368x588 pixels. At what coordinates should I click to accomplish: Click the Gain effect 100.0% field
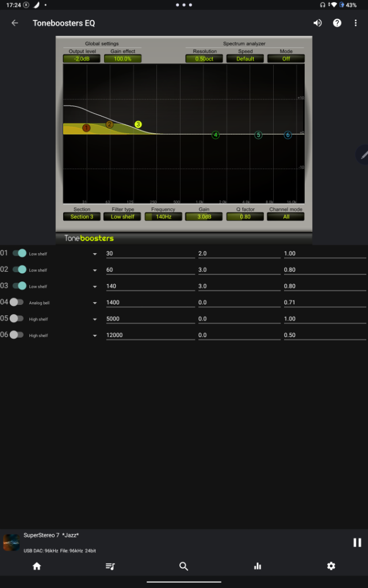(x=123, y=59)
